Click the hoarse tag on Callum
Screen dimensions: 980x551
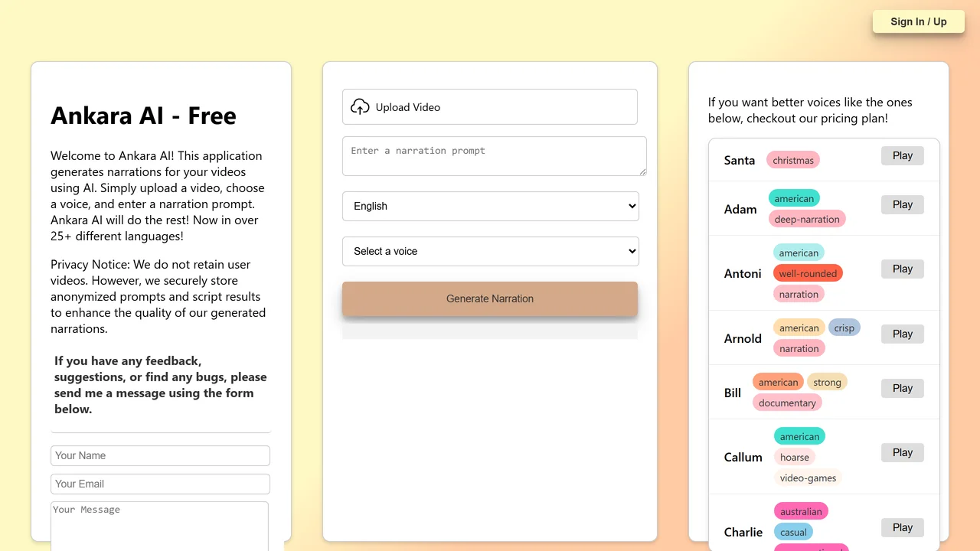click(795, 457)
